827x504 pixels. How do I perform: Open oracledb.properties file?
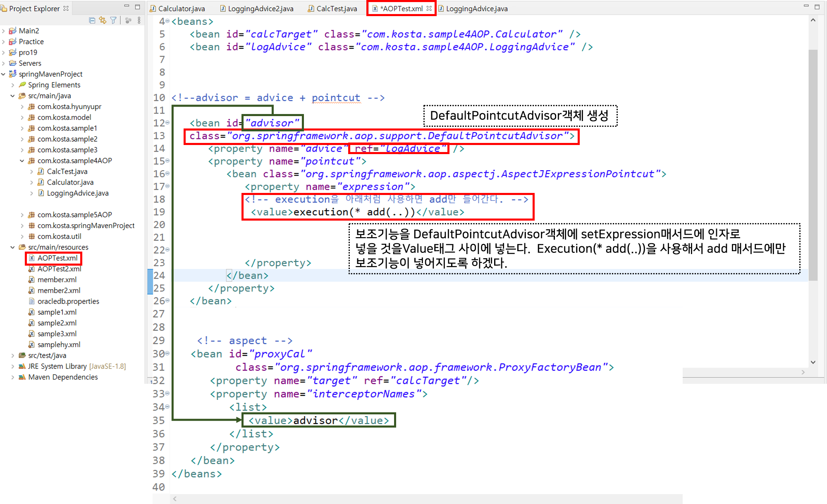pos(68,301)
